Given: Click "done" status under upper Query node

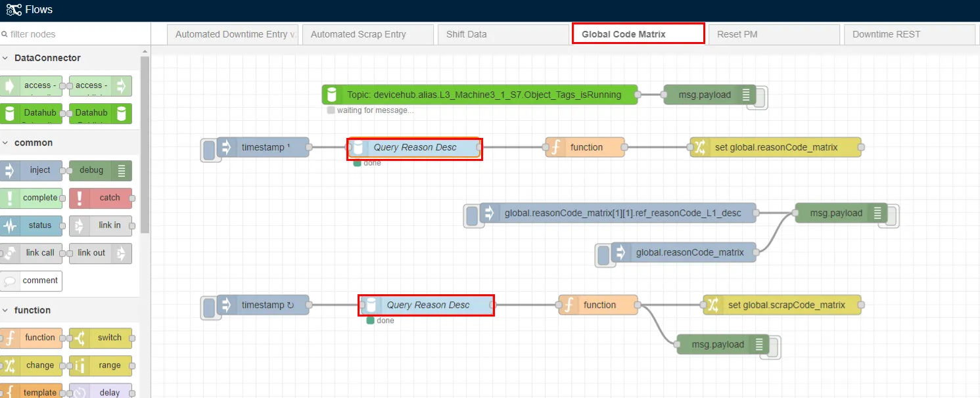Looking at the screenshot, I should (x=372, y=163).
